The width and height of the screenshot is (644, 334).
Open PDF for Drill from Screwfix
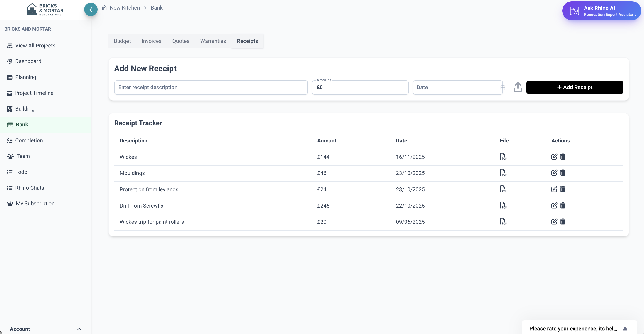tap(503, 206)
